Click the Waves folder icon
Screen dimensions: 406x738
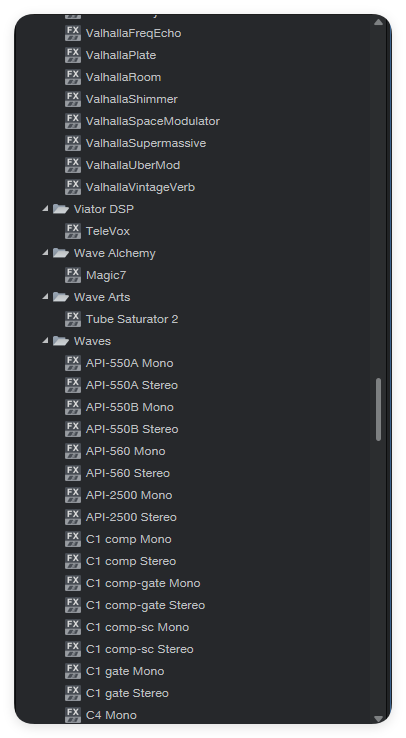point(61,341)
